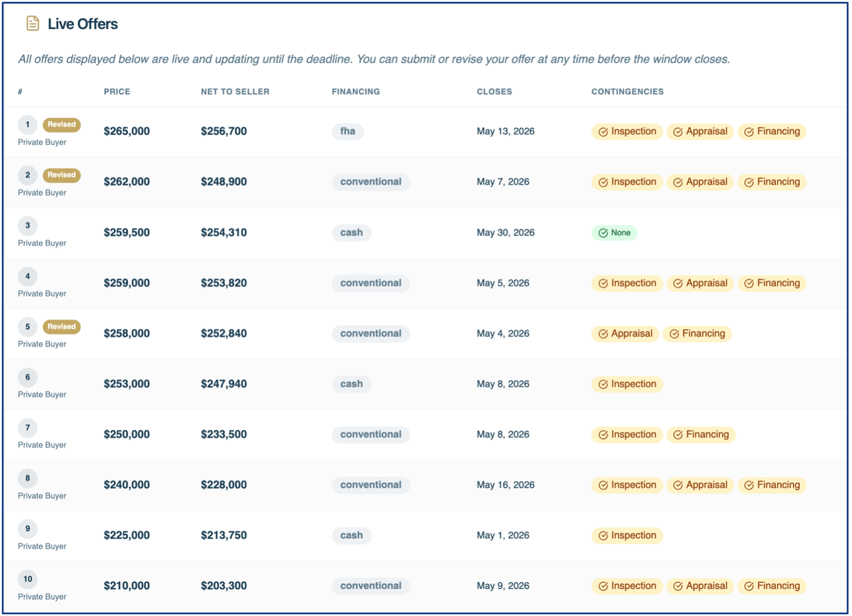Click the Revised badge on offer 1
This screenshot has width=852, height=616.
tap(61, 124)
